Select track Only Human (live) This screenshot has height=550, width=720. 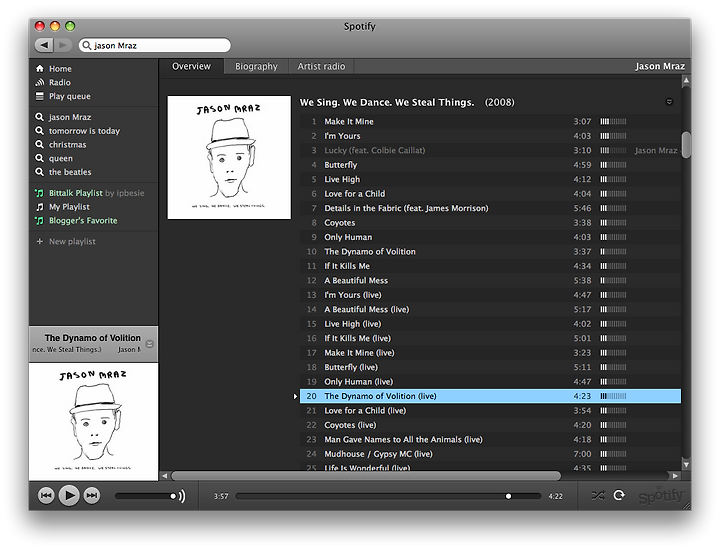(x=490, y=382)
